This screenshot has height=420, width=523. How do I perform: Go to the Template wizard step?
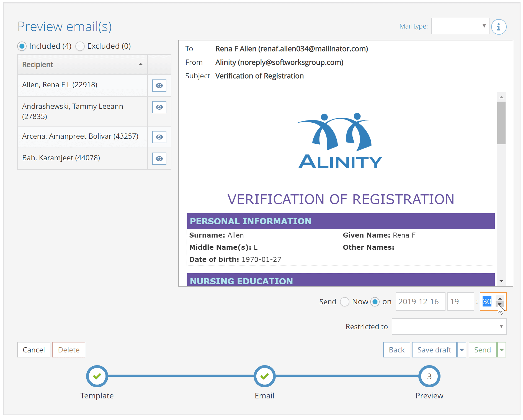[x=97, y=376]
